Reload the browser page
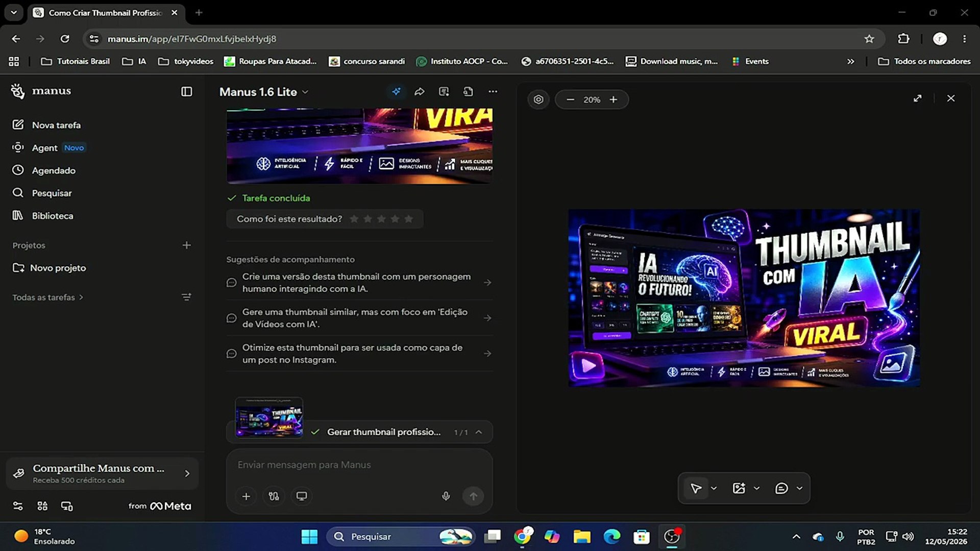This screenshot has width=980, height=551. point(65,39)
